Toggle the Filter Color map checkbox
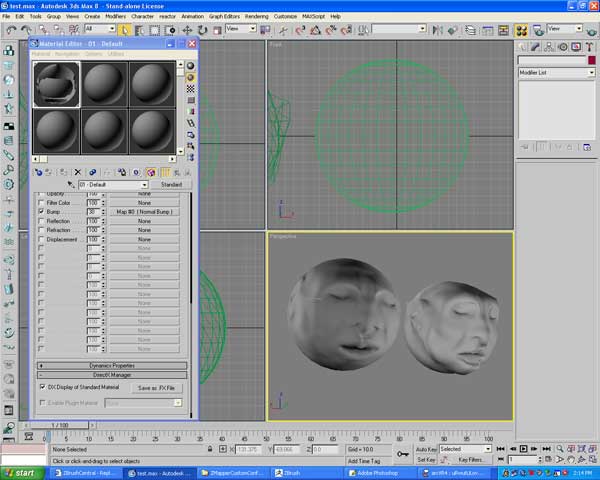 41,202
